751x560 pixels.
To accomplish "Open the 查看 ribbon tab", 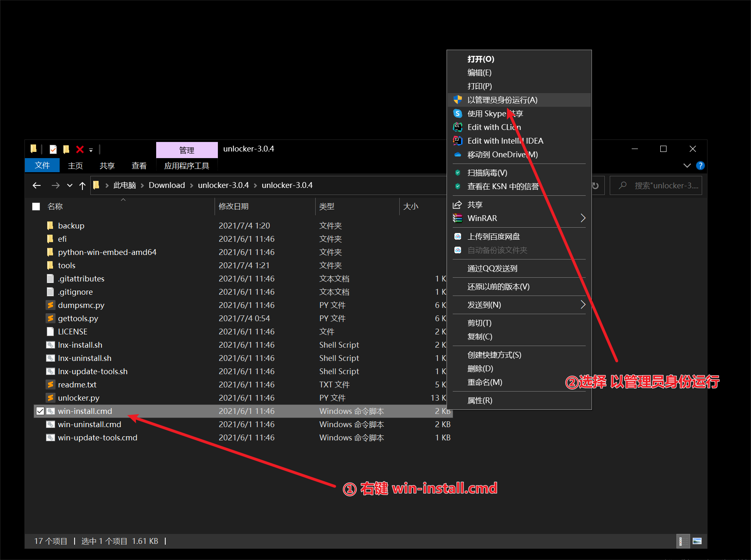I will point(139,166).
